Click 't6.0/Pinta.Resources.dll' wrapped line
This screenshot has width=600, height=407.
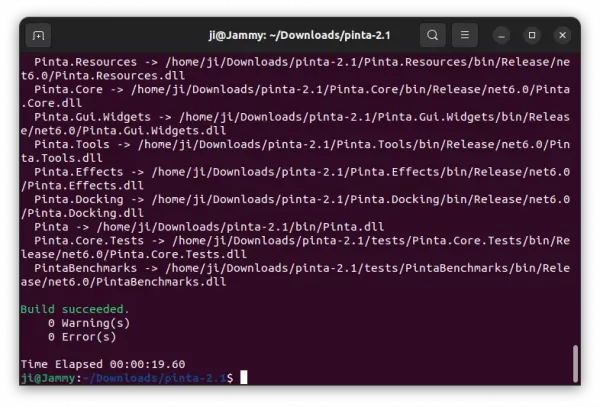(x=103, y=76)
